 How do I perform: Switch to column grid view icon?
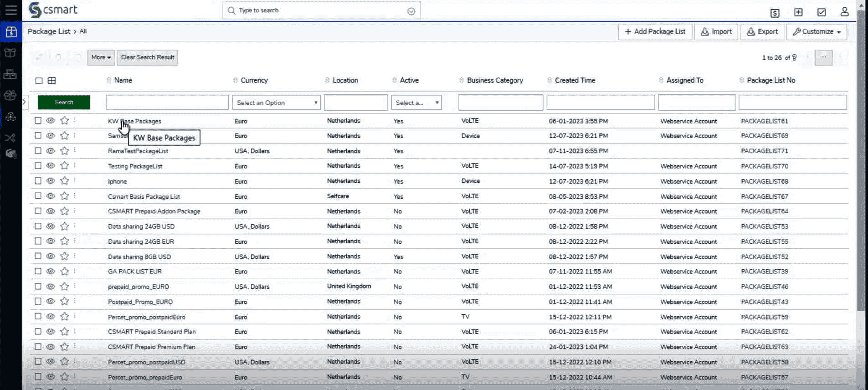pos(52,81)
